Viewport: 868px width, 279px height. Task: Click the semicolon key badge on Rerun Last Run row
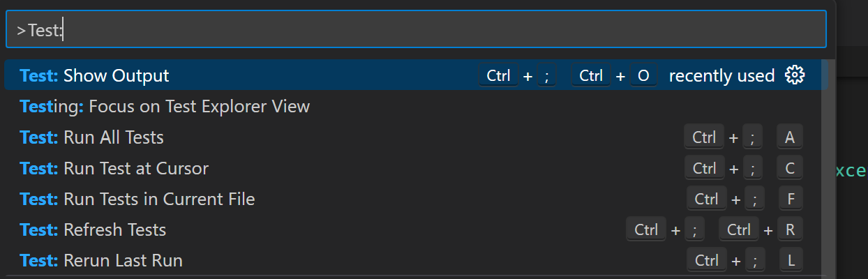(753, 261)
